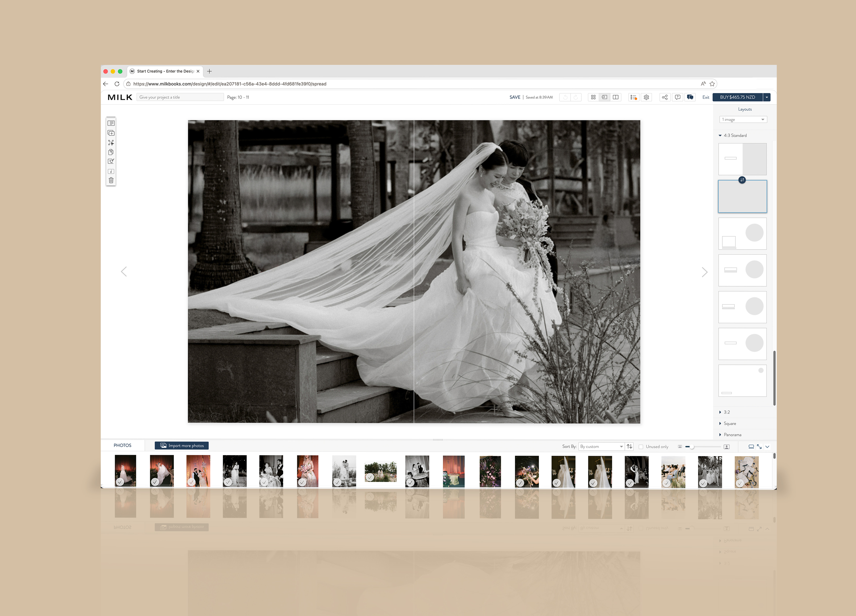Screen dimensions: 856x616
Task: Enable the Unused only checkbox
Action: tap(641, 447)
